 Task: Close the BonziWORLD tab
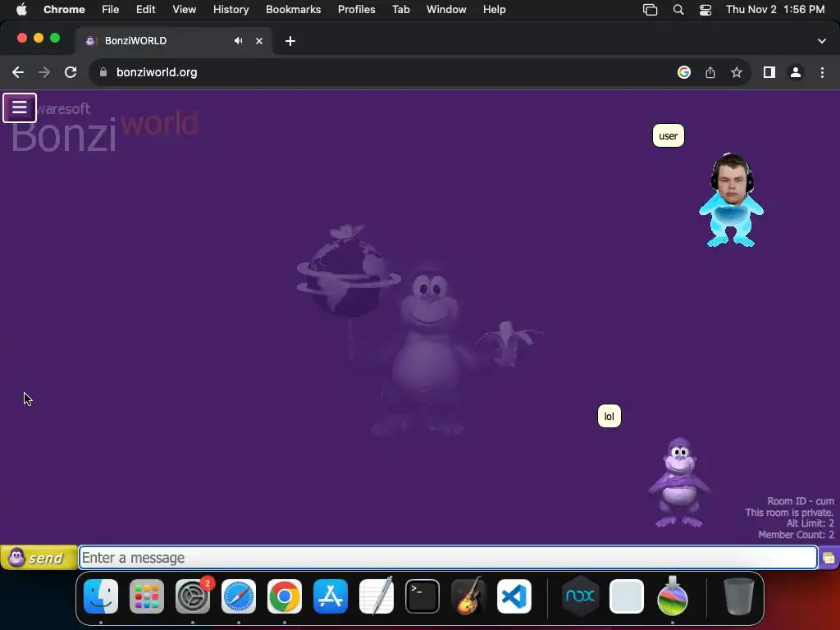(x=259, y=41)
